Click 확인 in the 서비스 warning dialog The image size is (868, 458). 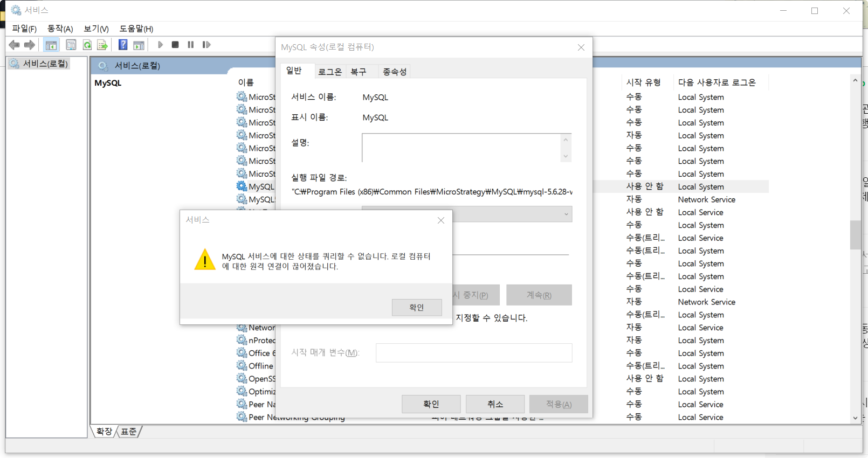point(417,308)
